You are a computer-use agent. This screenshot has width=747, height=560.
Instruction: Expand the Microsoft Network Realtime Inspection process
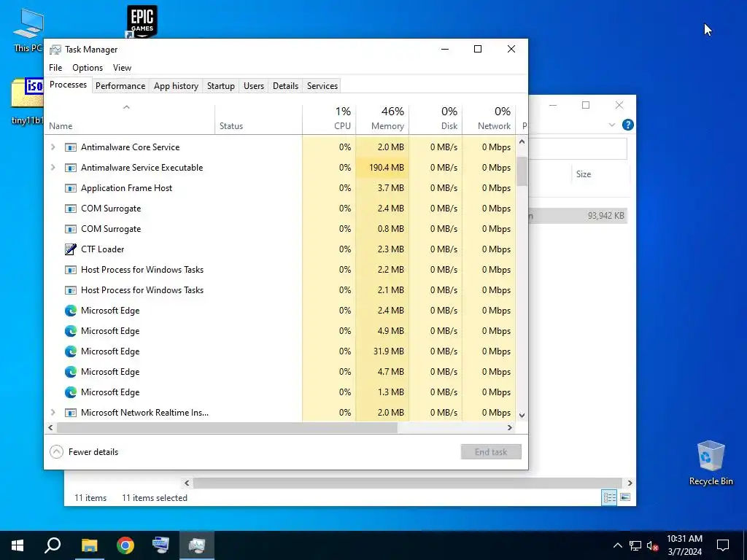pos(53,413)
